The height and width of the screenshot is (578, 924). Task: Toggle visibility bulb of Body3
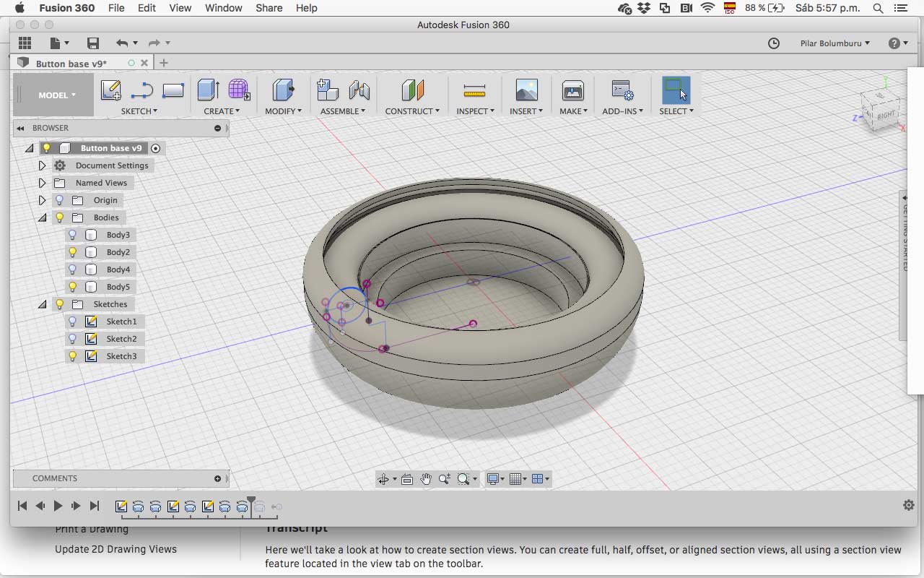point(72,235)
